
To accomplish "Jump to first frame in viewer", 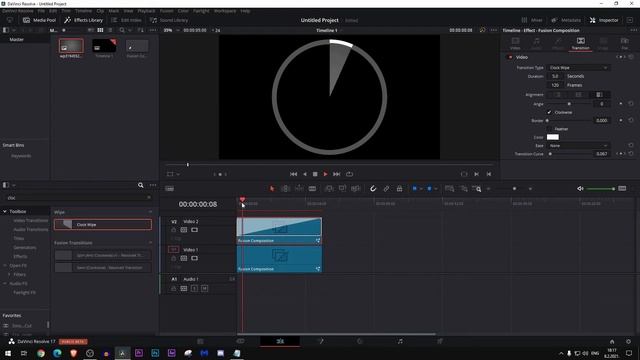I will click(293, 174).
